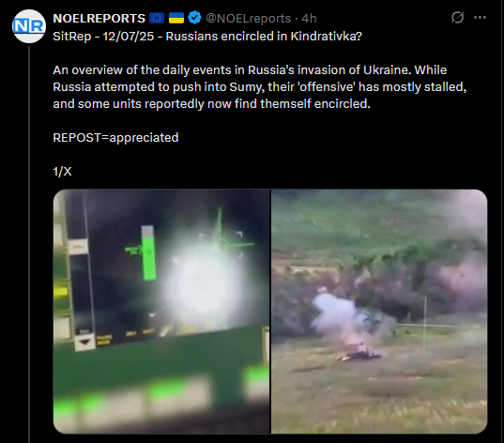This screenshot has height=443, width=504.
Task: Click the Ukraine flag emoji in name
Action: (176, 19)
